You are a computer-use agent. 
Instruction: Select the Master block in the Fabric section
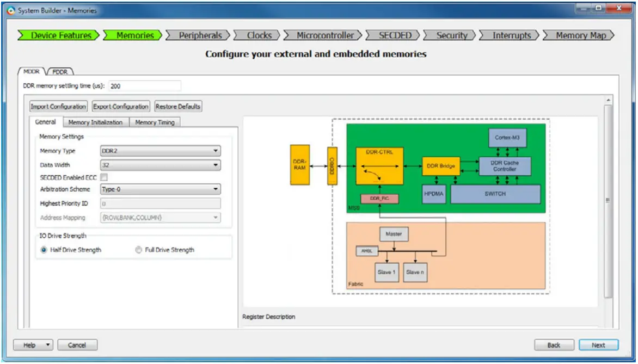(x=394, y=234)
